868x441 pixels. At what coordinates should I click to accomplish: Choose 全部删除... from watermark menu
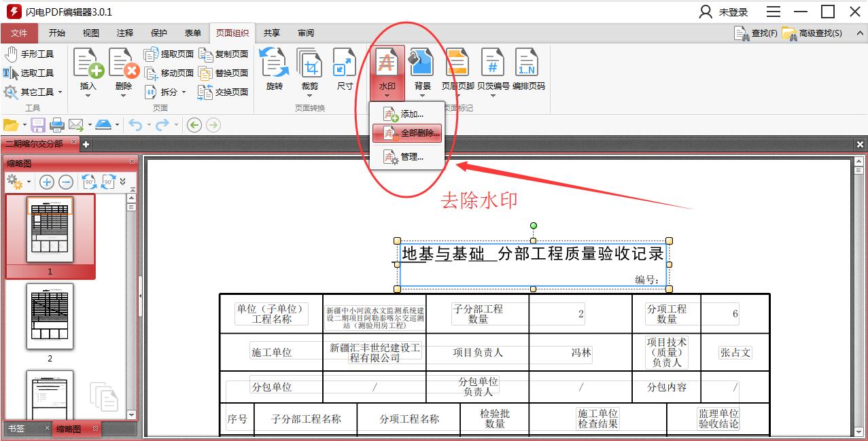point(407,134)
